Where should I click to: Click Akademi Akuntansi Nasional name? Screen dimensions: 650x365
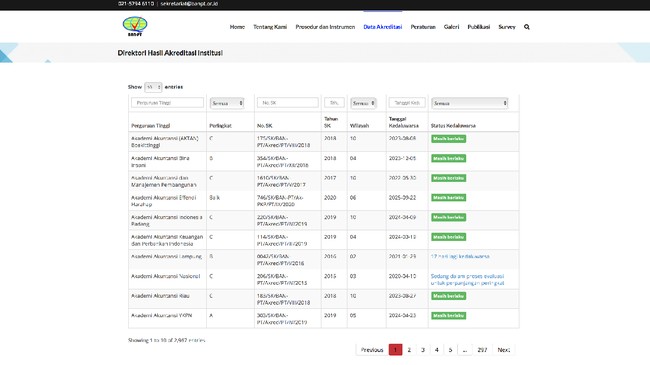pos(165,276)
